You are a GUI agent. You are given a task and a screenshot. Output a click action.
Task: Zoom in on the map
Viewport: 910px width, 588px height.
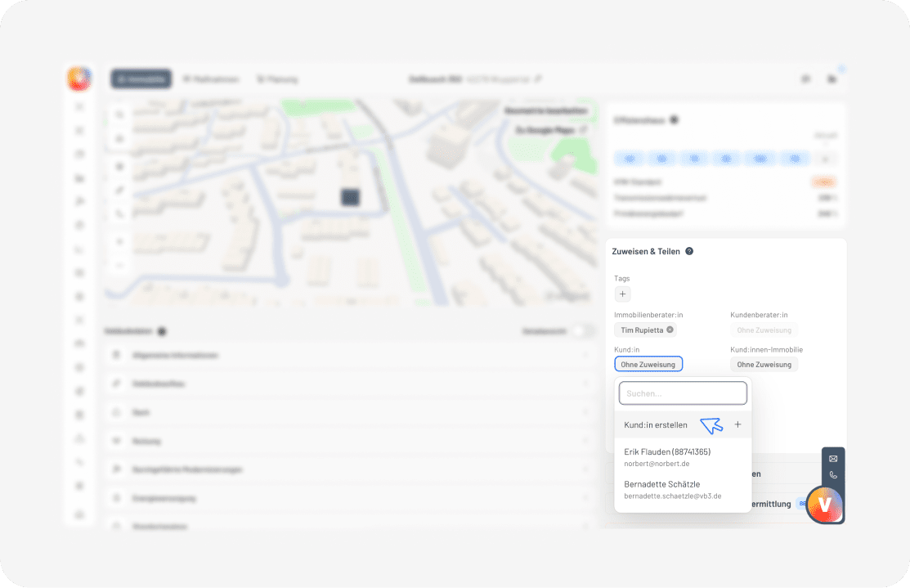[120, 241]
